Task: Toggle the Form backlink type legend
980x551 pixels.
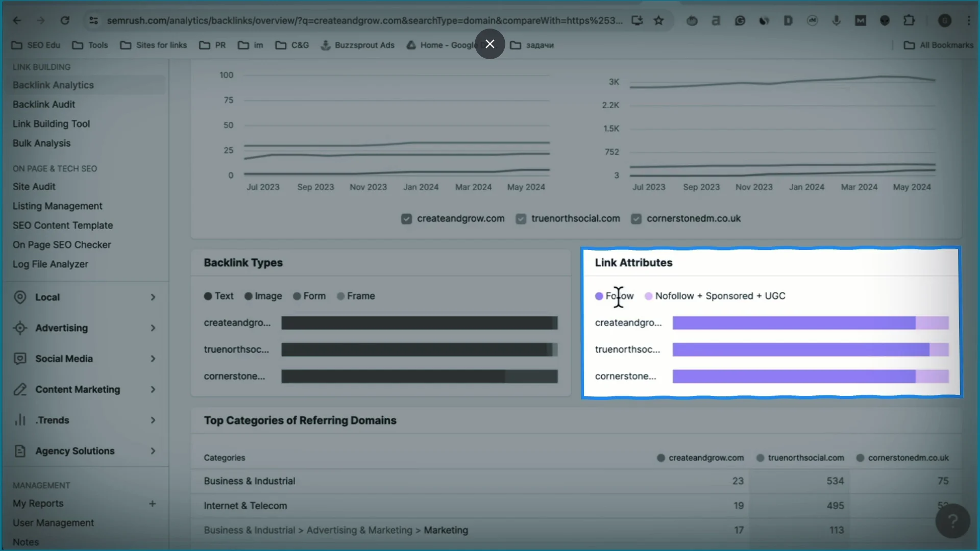Action: tap(309, 296)
